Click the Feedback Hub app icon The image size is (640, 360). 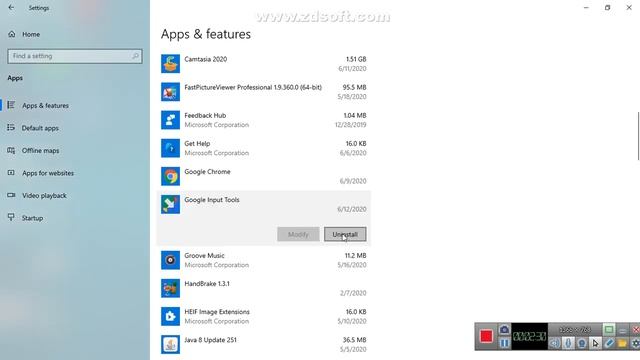(x=170, y=120)
